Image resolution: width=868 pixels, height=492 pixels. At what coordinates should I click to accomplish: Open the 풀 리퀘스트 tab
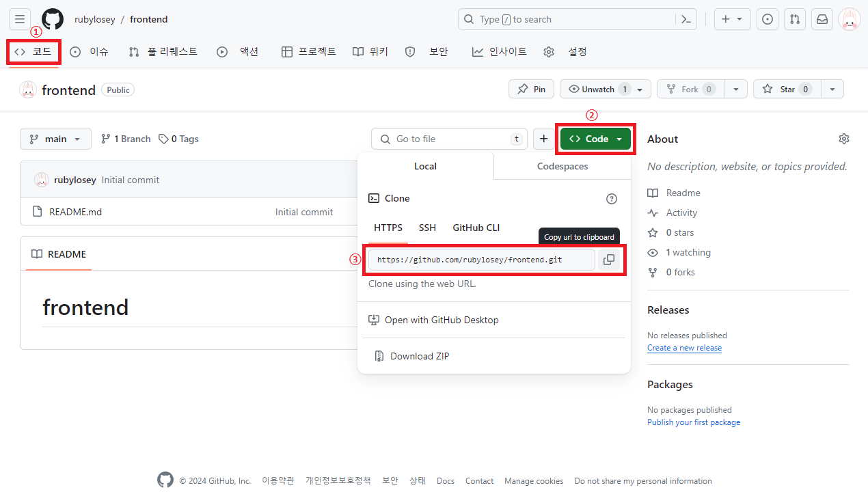[x=163, y=52]
